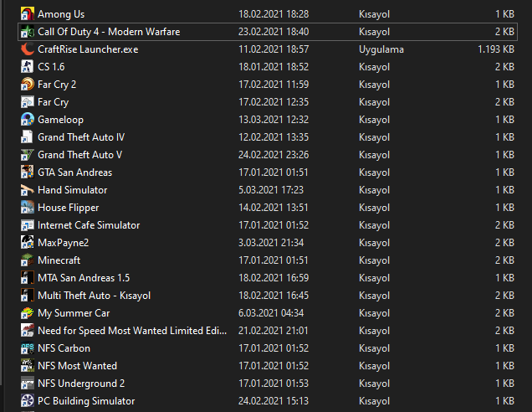Select the House Flipper icon
Viewport: 532px width, 412px height.
click(x=27, y=208)
